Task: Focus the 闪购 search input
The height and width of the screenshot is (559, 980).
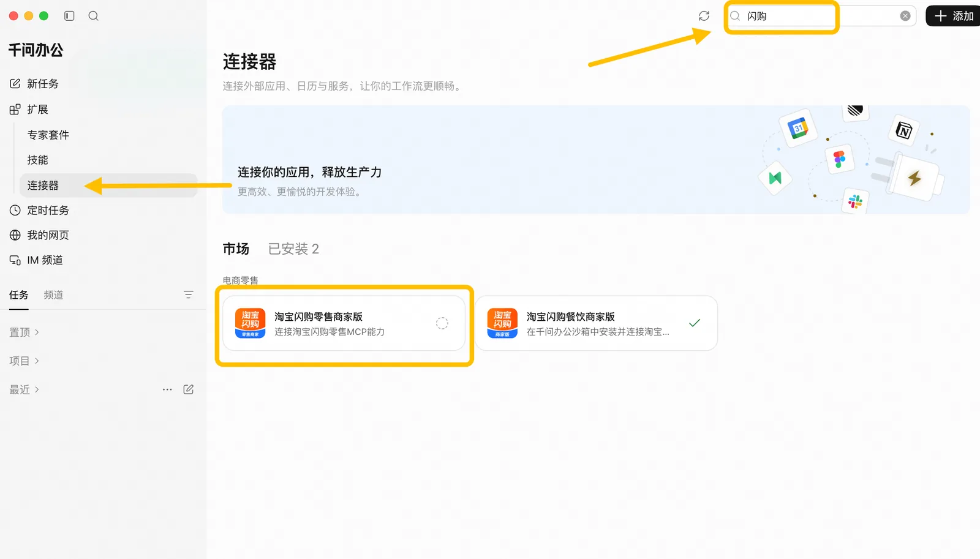Action: [x=821, y=16]
